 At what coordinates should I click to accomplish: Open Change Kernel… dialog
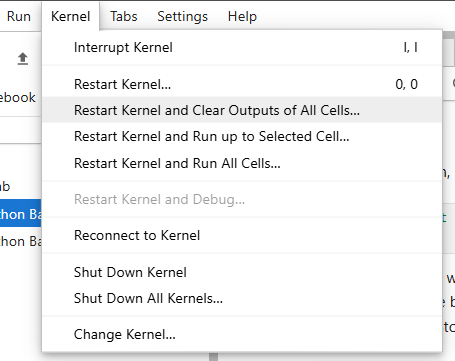pyautogui.click(x=242, y=334)
